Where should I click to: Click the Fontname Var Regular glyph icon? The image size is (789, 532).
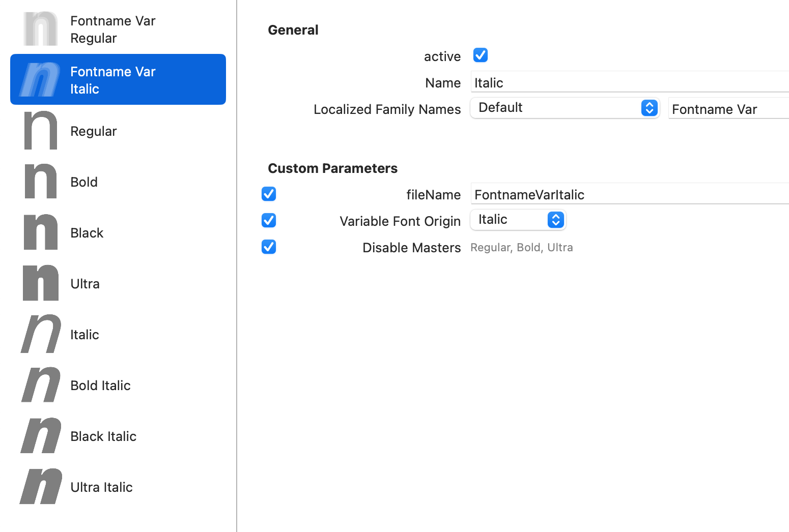pos(41,29)
